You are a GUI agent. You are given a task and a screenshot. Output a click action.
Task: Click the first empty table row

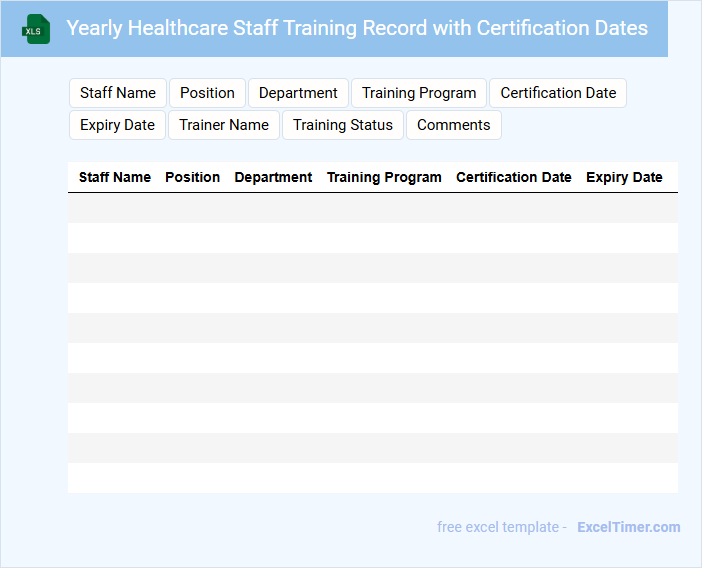click(372, 208)
